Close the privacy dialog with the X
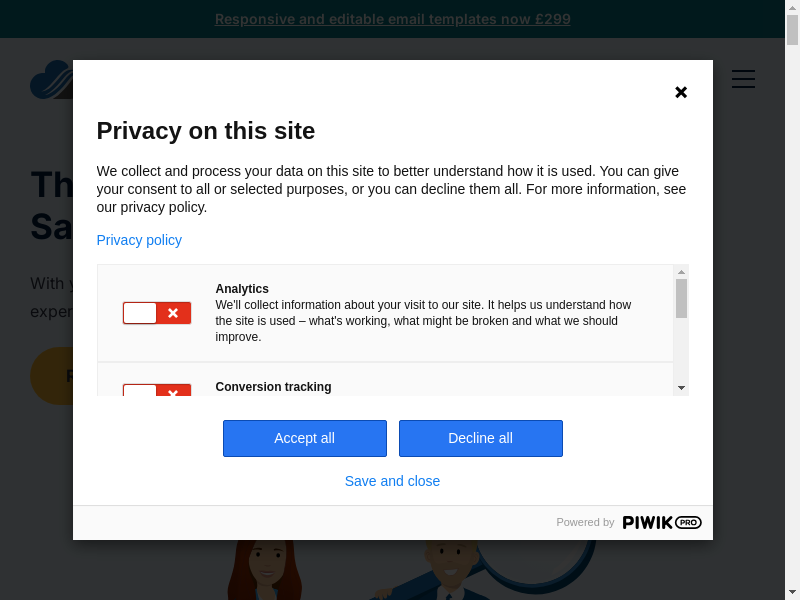The image size is (800, 600). click(x=681, y=92)
